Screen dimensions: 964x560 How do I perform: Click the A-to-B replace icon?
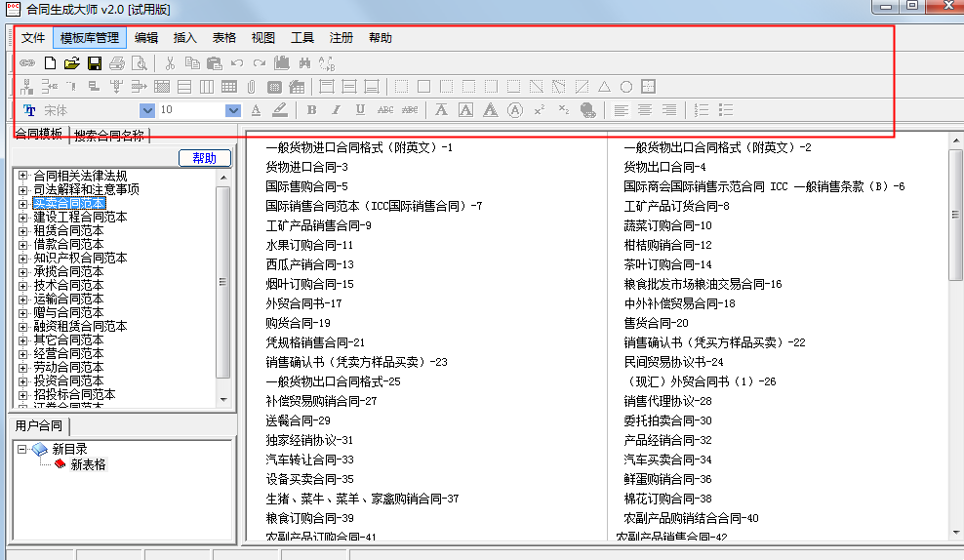point(327,62)
